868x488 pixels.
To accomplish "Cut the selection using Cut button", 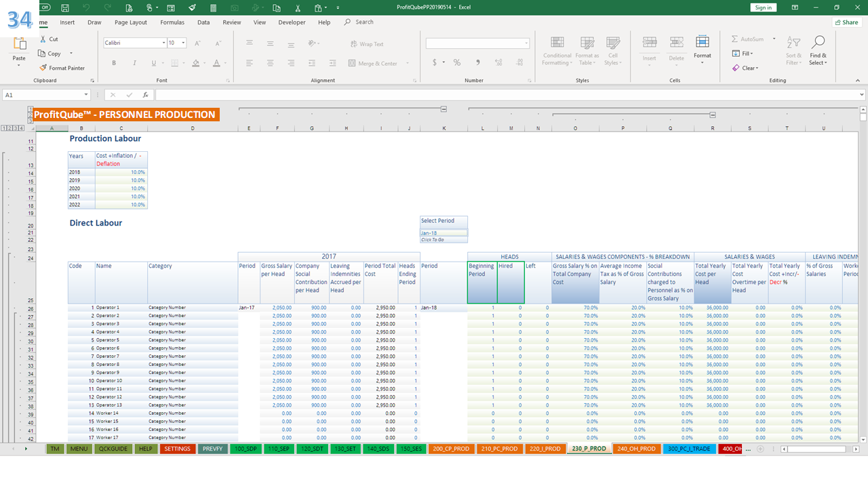I will tap(49, 39).
